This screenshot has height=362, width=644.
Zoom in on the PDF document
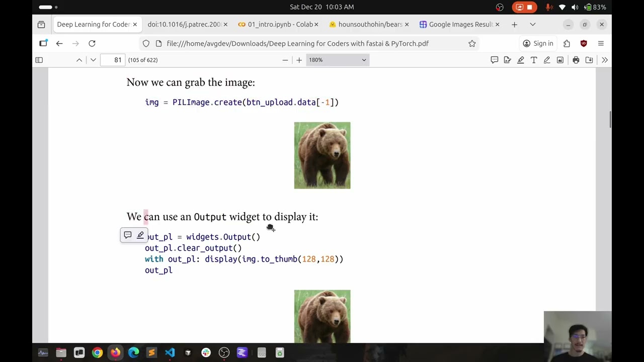[299, 60]
